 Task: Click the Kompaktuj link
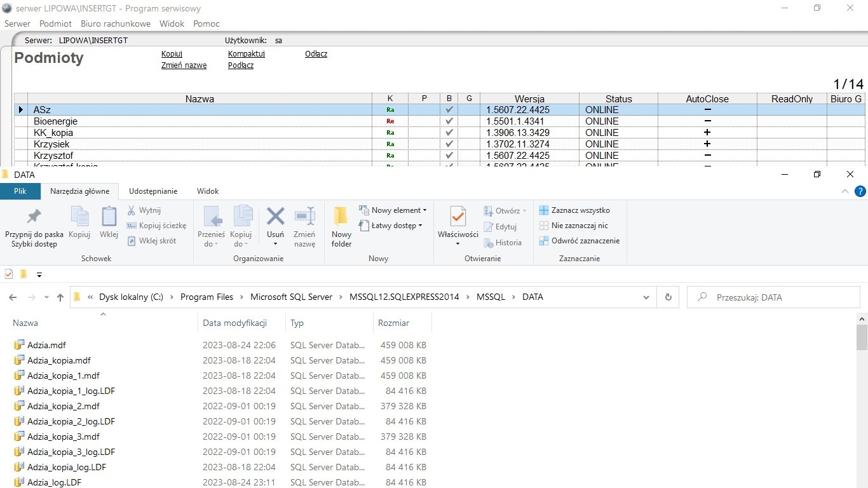click(x=246, y=54)
